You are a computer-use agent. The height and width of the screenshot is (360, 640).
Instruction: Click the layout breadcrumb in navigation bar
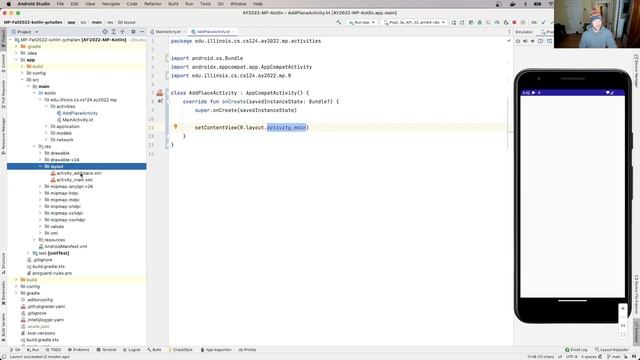127,22
